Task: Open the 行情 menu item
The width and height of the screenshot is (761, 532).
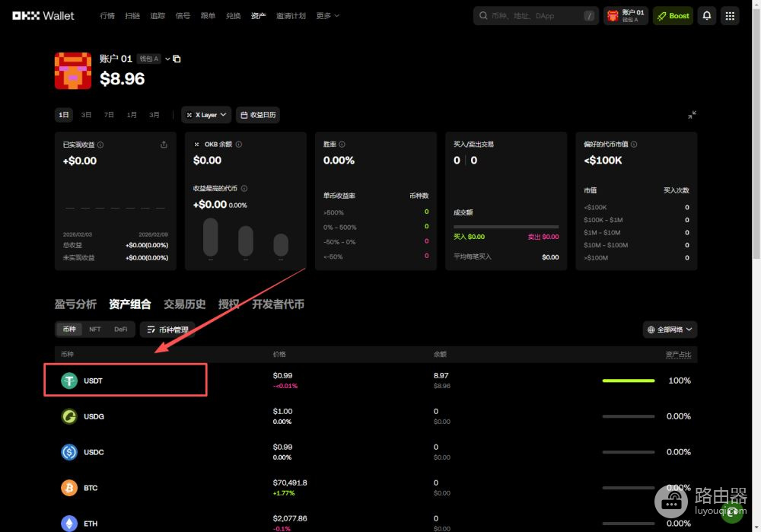Action: tap(107, 15)
